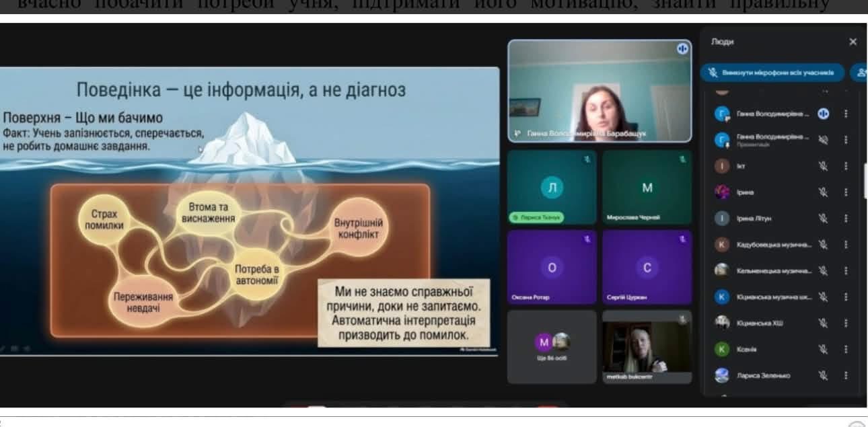Open more options for Ксенія participant
The height and width of the screenshot is (427, 868).
(x=846, y=349)
